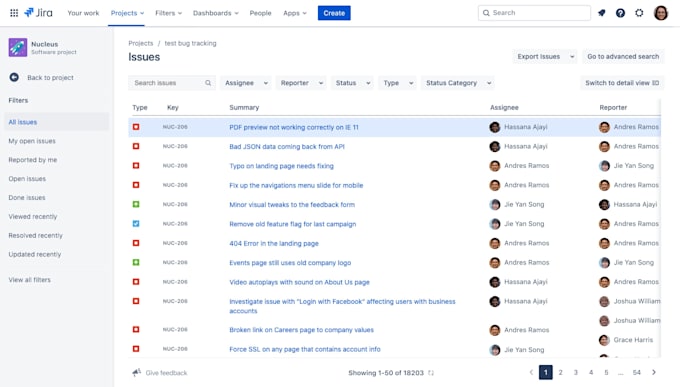Open View all filters link

pos(29,280)
